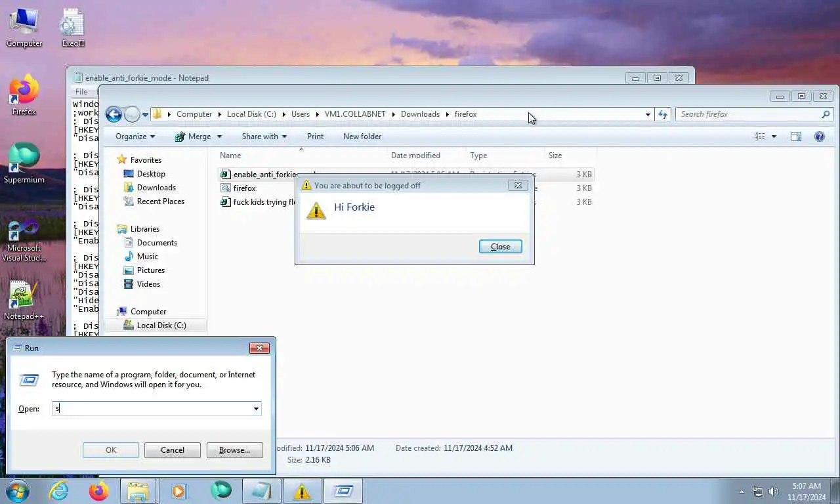Image resolution: width=840 pixels, height=504 pixels.
Task: Refresh the firefox folder view
Action: point(663,114)
